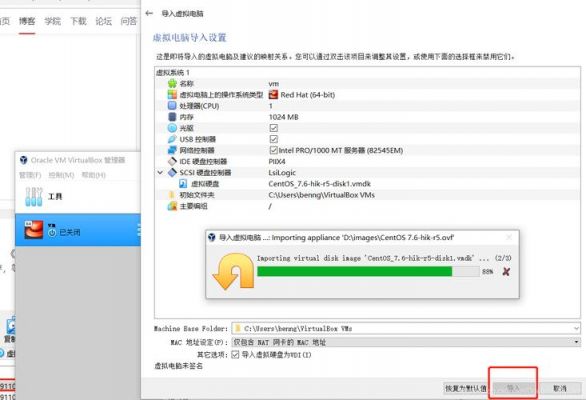Select the 虚拟硬盘 disk image icon
This screenshot has width=586, height=400.
pos(183,184)
